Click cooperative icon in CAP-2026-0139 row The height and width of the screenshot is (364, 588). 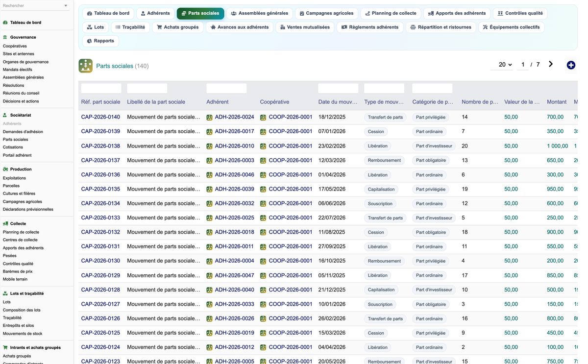263,132
